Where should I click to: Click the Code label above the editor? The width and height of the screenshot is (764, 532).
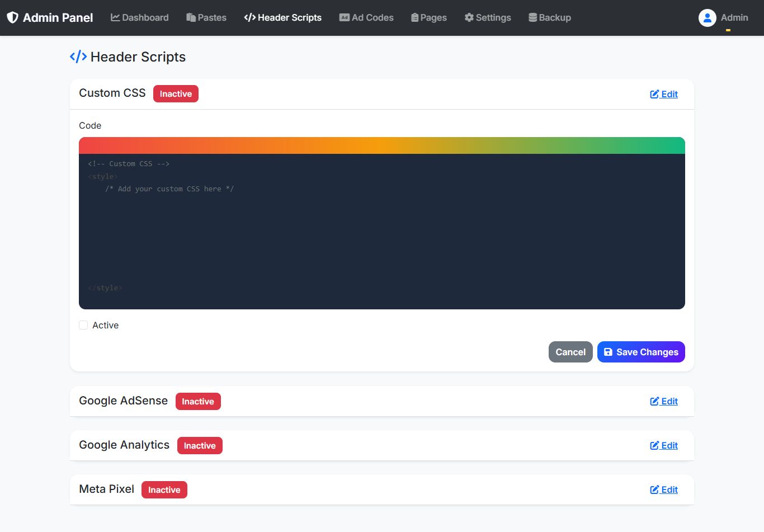coord(90,125)
